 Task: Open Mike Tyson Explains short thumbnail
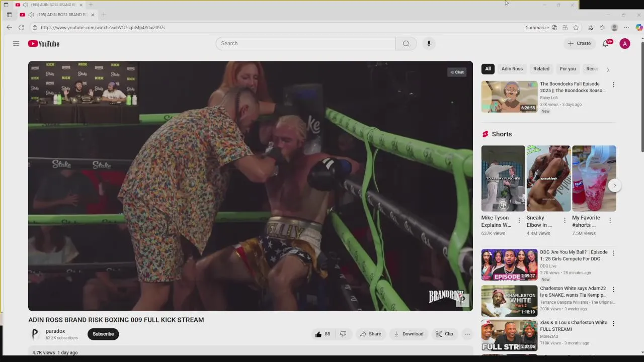coord(503,178)
